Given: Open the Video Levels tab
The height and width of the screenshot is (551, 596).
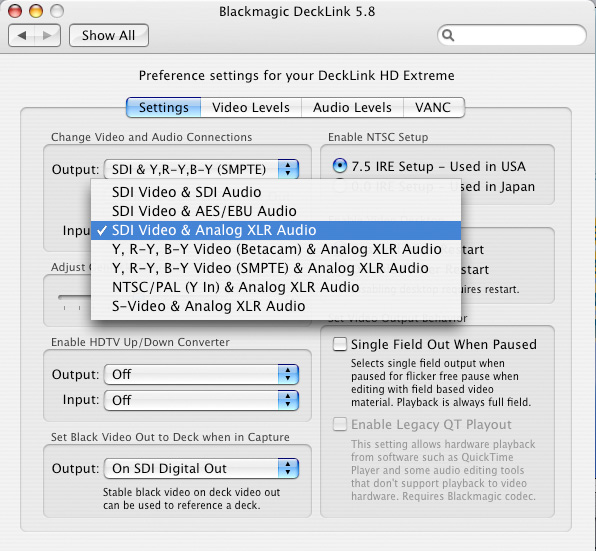Looking at the screenshot, I should tap(251, 108).
